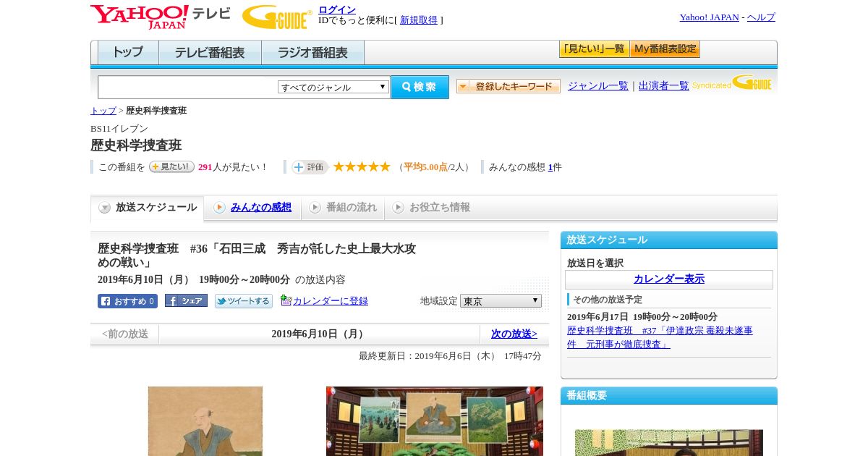
Task: Click the <前の放送 button
Action: click(x=125, y=334)
